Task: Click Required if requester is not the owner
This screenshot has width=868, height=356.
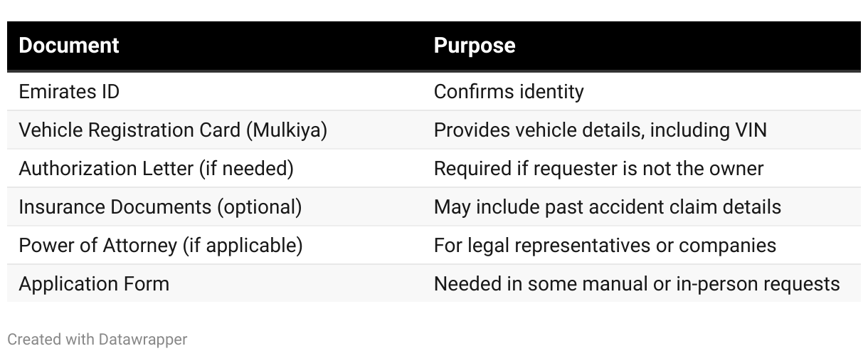Action: point(598,169)
